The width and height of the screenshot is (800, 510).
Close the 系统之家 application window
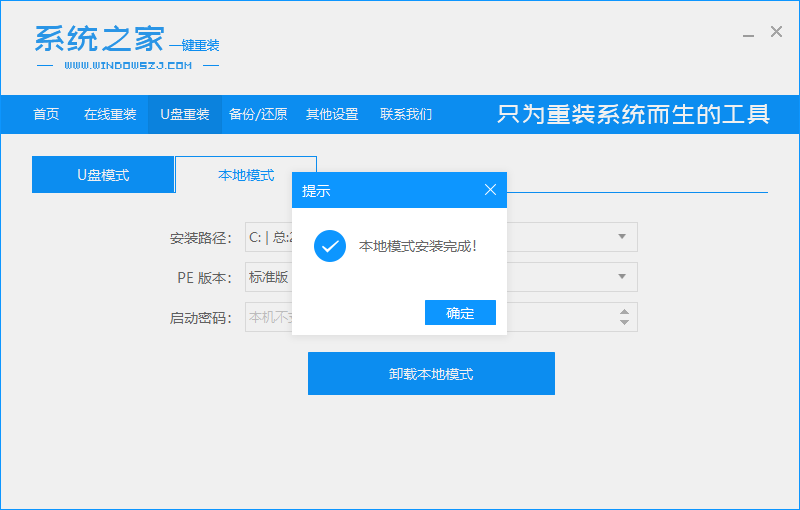776,32
